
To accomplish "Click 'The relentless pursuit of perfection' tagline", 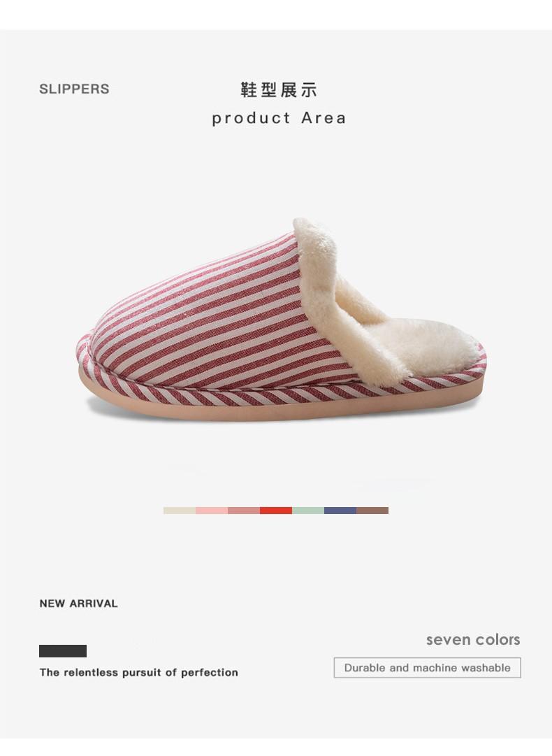I will click(x=139, y=673).
